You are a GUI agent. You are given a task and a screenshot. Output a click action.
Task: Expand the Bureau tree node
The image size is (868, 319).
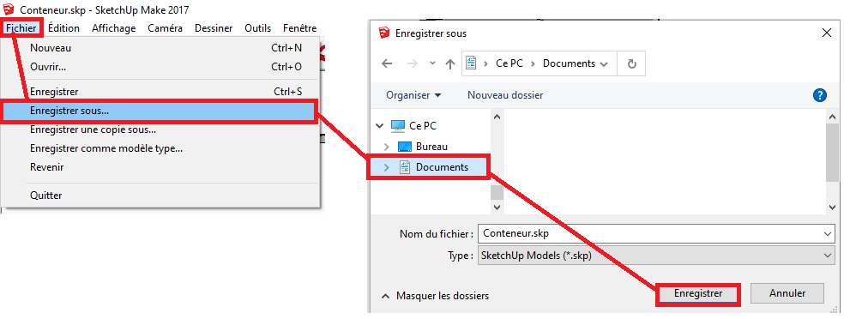point(386,147)
